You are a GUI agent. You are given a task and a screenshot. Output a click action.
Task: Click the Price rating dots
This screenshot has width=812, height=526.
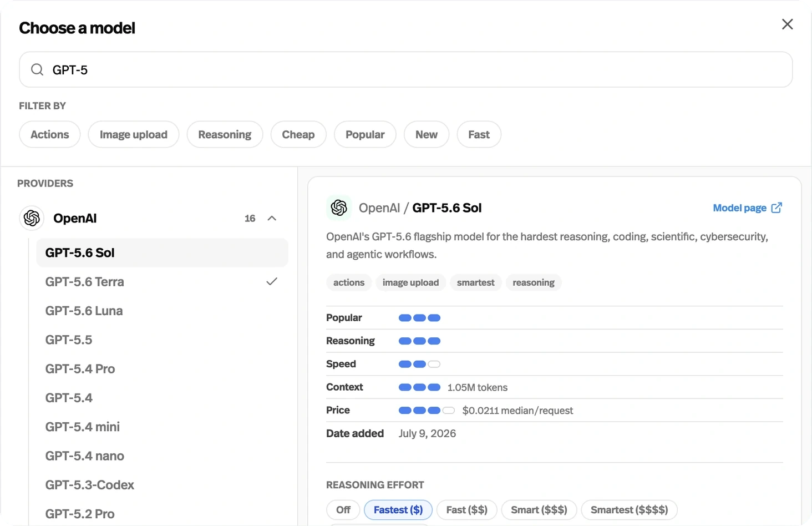click(427, 411)
